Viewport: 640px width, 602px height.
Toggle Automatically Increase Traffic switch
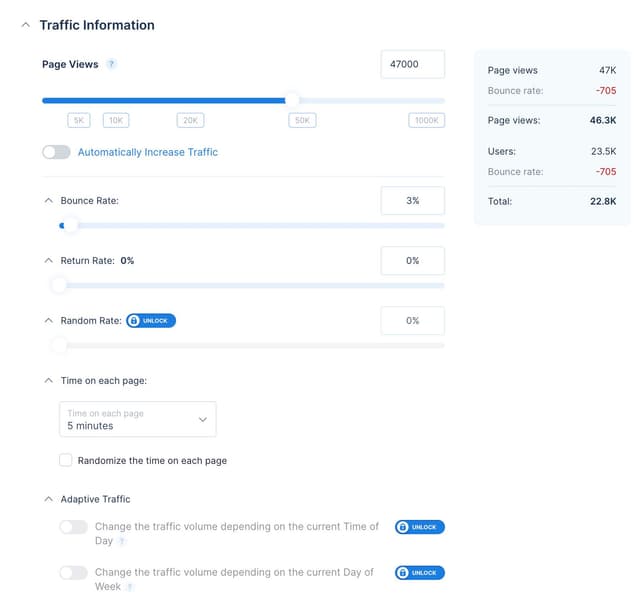(x=56, y=152)
